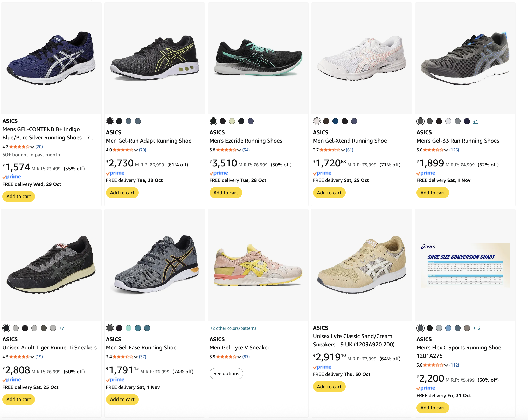Select mint swatch for Gel-Ease Running Shoe
Screen dimensions: 528x420
point(128,328)
